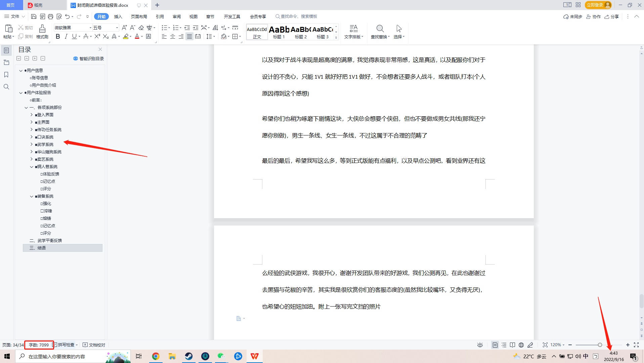Clear formatting with the eraser icon
This screenshot has width=644, height=363.
[141, 28]
